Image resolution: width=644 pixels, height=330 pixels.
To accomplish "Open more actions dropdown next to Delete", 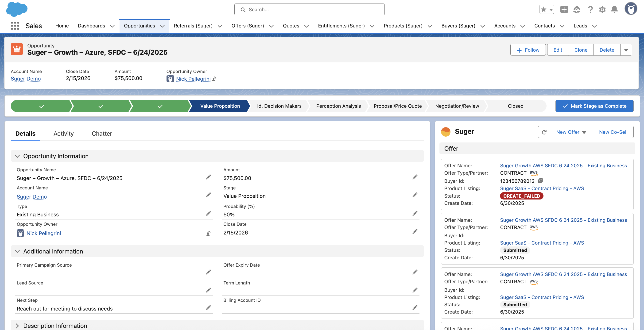I will 626,50.
